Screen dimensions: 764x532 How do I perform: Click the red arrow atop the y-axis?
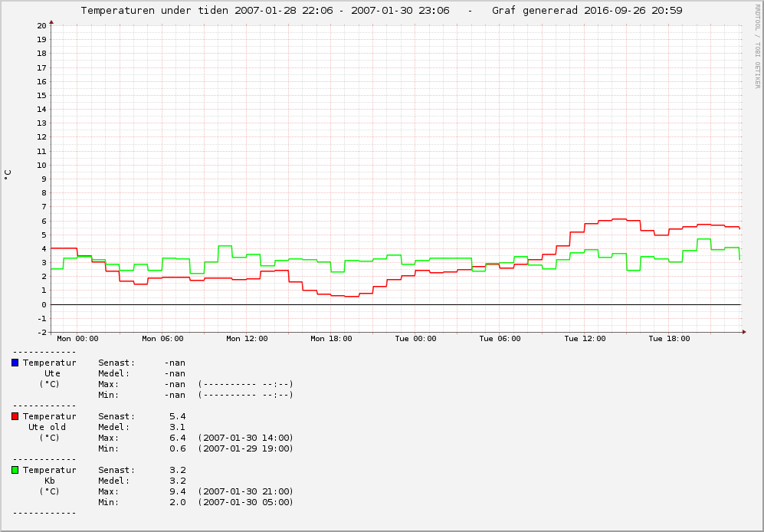(51, 22)
